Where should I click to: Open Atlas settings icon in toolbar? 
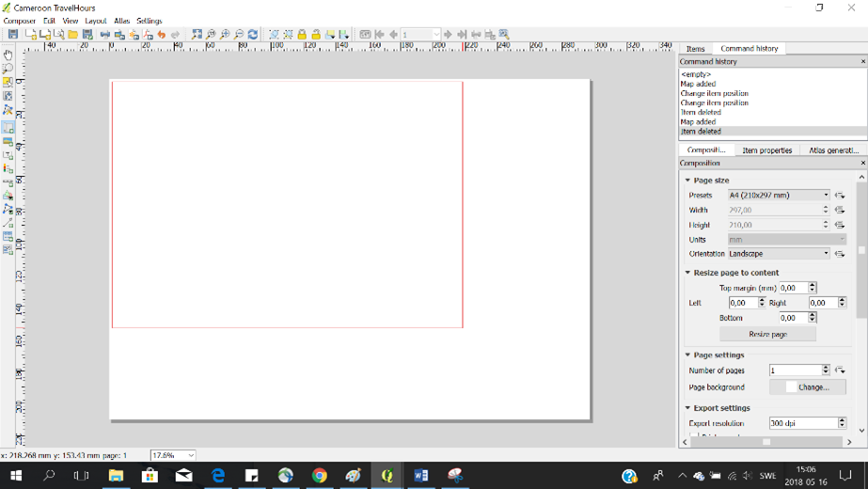pos(504,35)
